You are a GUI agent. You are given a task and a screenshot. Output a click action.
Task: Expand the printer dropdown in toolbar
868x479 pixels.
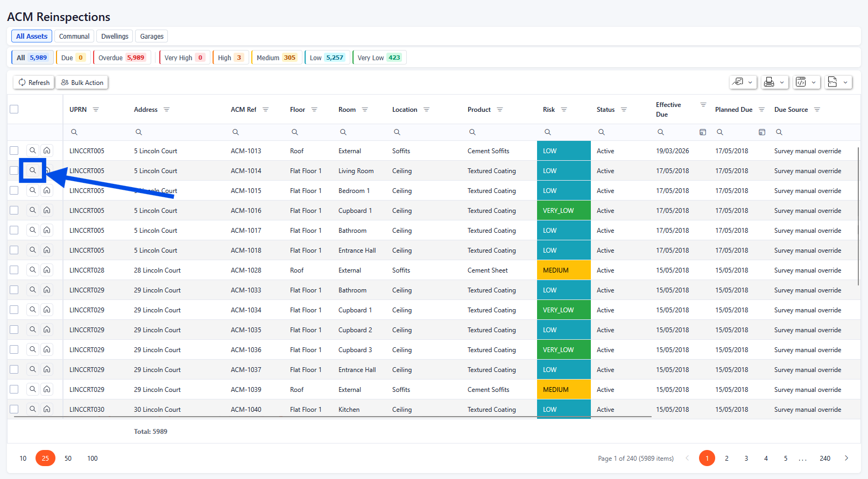pos(774,82)
